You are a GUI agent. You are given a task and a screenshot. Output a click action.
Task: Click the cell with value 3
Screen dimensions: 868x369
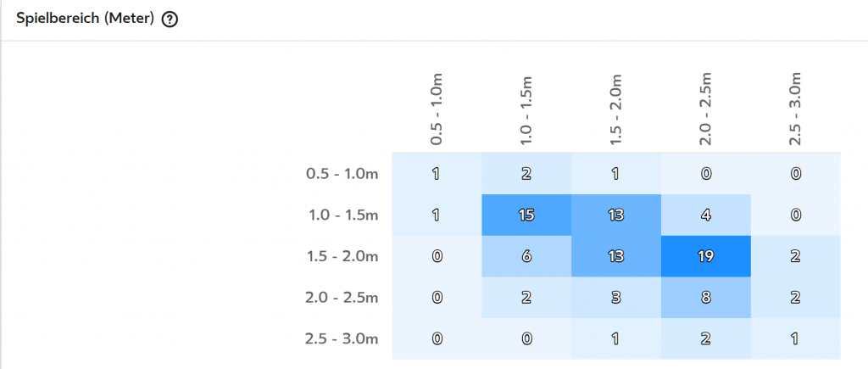[616, 298]
